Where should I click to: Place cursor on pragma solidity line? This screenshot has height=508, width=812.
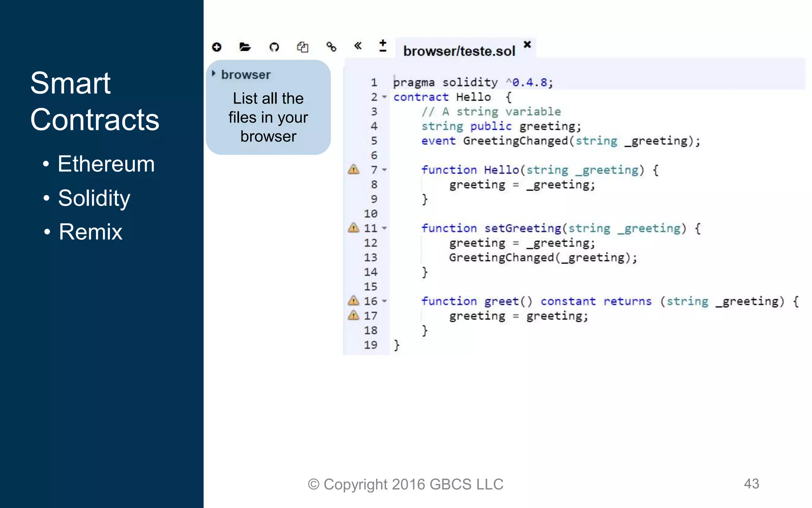tap(473, 83)
